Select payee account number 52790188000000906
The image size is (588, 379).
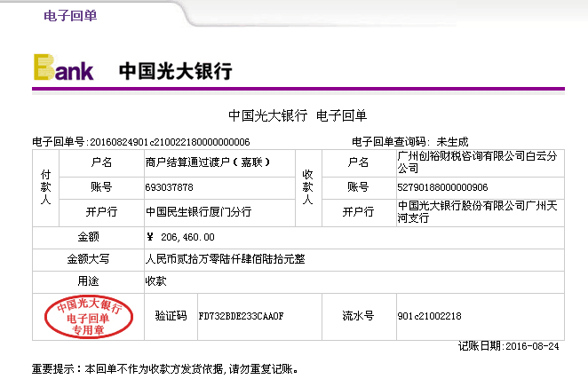[442, 187]
